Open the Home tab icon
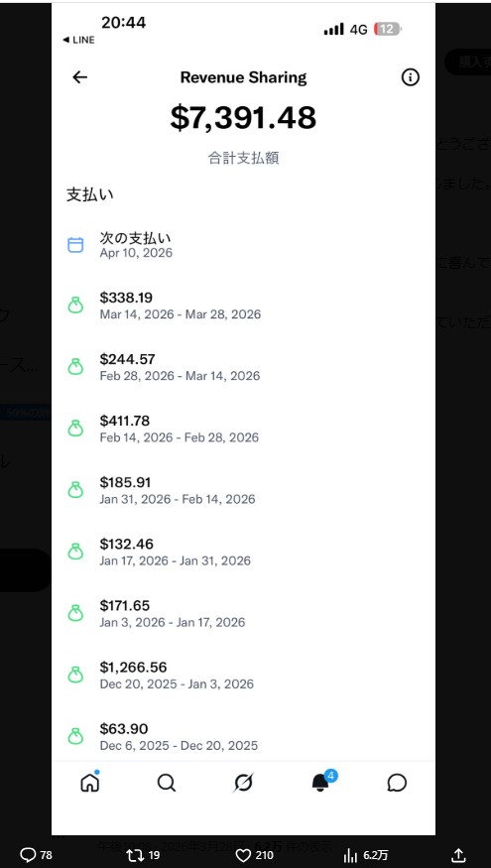491x868 pixels. pyautogui.click(x=89, y=783)
